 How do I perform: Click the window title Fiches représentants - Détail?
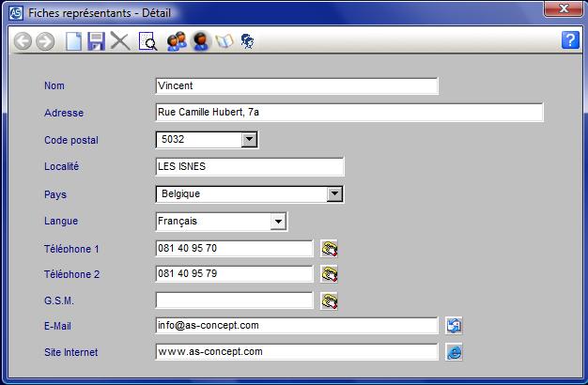(x=100, y=13)
